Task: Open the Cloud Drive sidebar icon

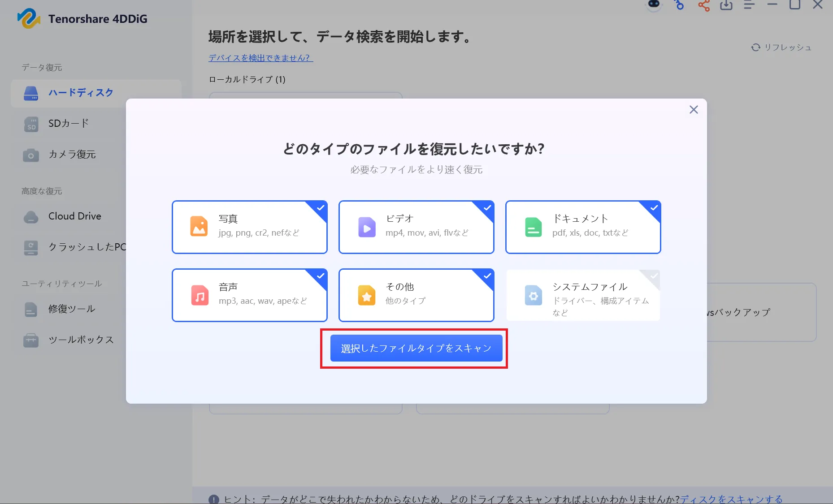Action: (x=30, y=217)
